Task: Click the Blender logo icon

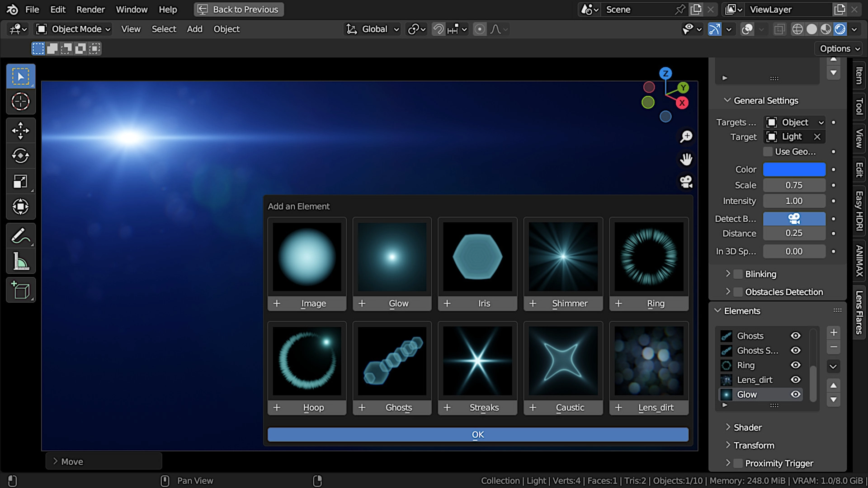Action: [12, 9]
